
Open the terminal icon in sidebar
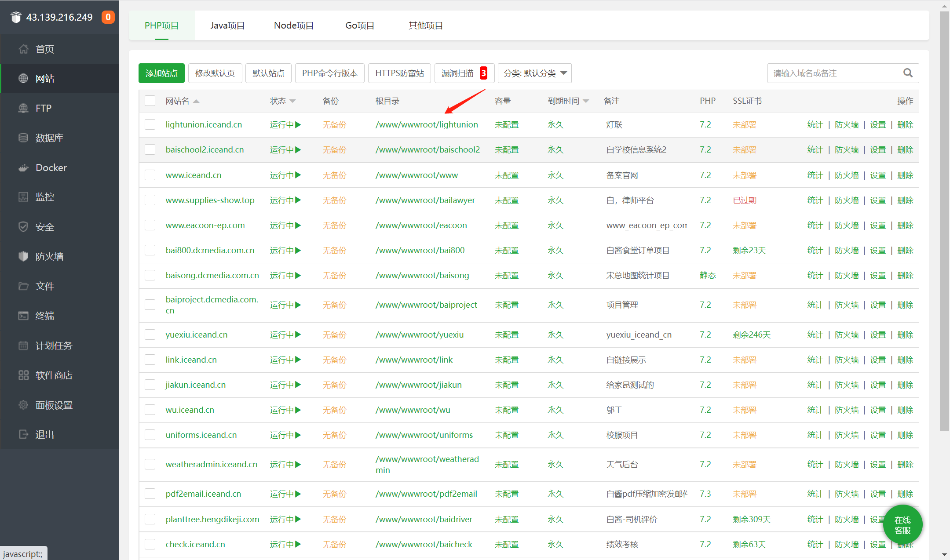tap(23, 316)
